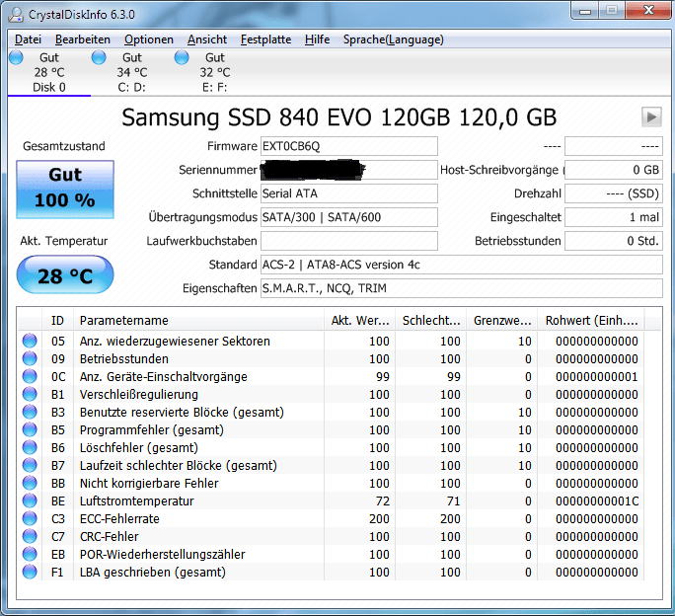
Task: Open the Hilfe menu
Action: pos(317,39)
